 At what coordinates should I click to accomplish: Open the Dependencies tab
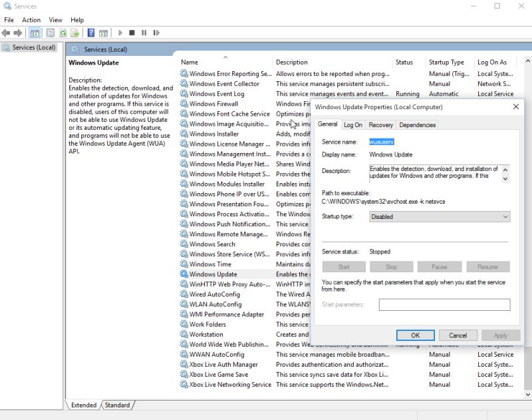[x=418, y=124]
